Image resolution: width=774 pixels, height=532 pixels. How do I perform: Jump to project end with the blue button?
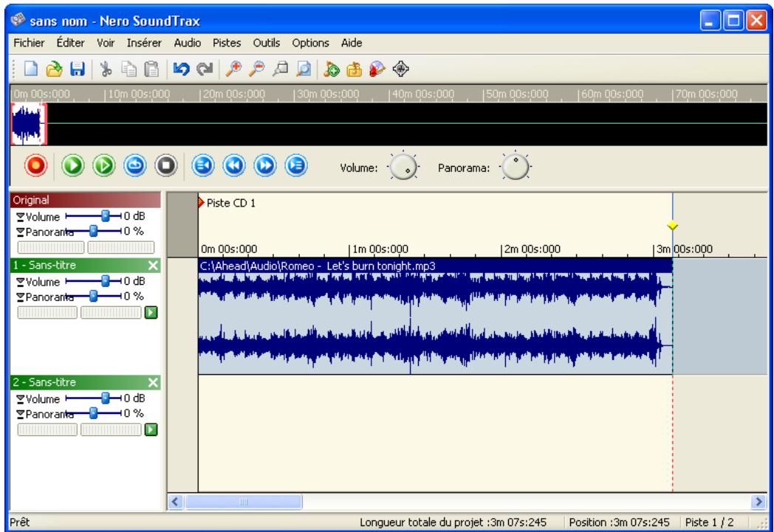pos(296,165)
